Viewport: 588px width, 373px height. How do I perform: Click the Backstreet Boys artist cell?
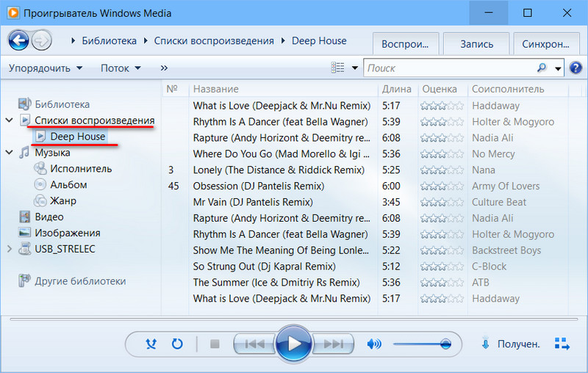pos(506,250)
